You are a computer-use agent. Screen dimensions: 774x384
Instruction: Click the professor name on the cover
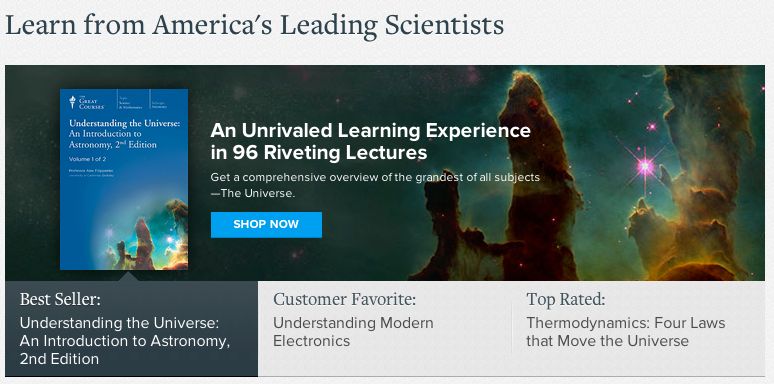tap(90, 169)
